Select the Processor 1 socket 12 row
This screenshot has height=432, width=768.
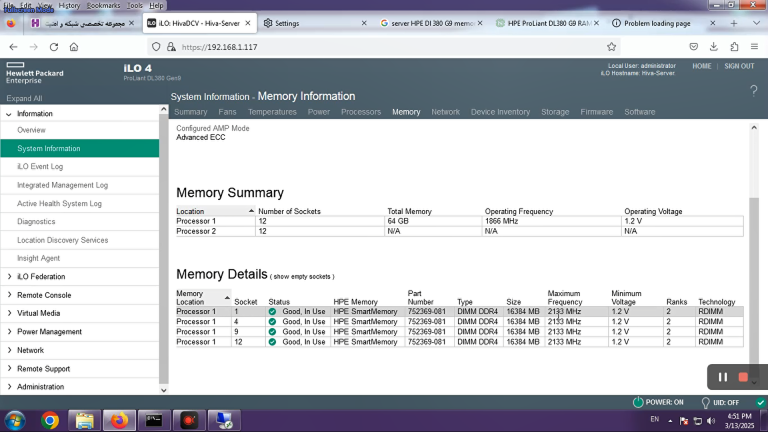(x=459, y=342)
